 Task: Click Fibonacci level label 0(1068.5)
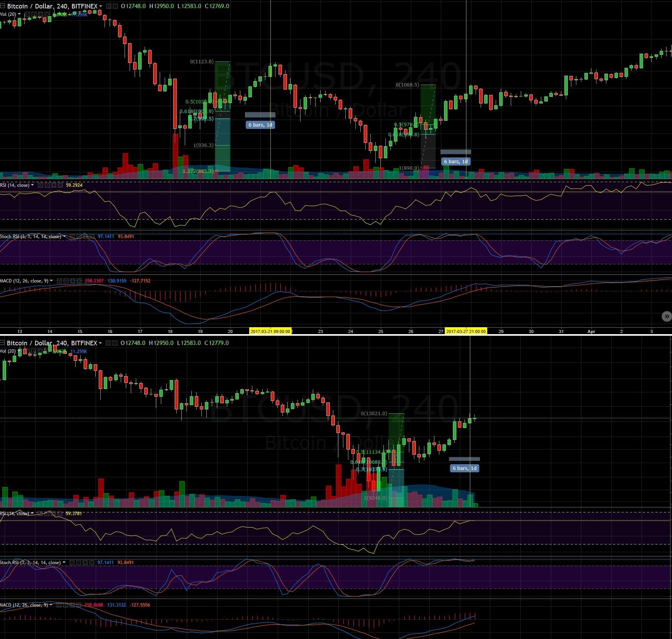pos(407,85)
